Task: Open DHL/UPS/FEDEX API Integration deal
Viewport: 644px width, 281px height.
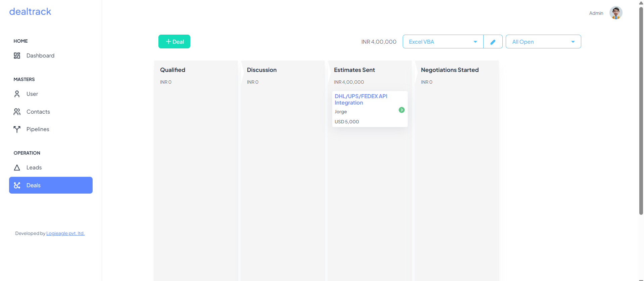Action: pos(361,99)
